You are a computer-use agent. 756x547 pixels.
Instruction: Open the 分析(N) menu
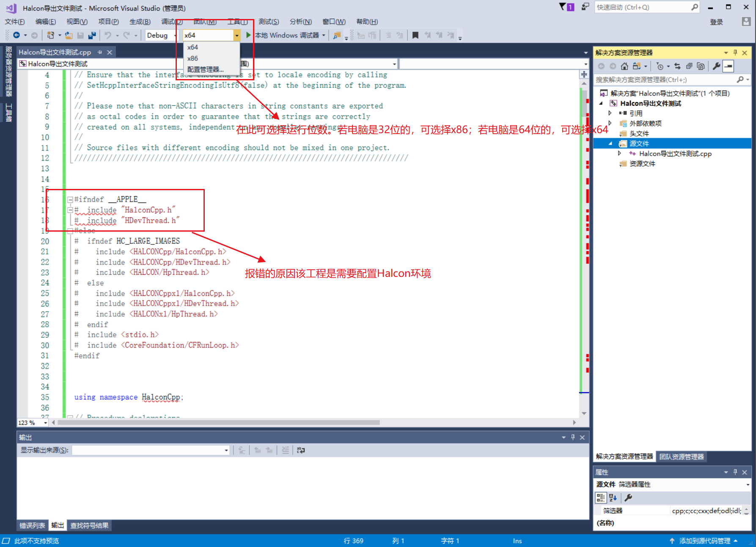[300, 22]
